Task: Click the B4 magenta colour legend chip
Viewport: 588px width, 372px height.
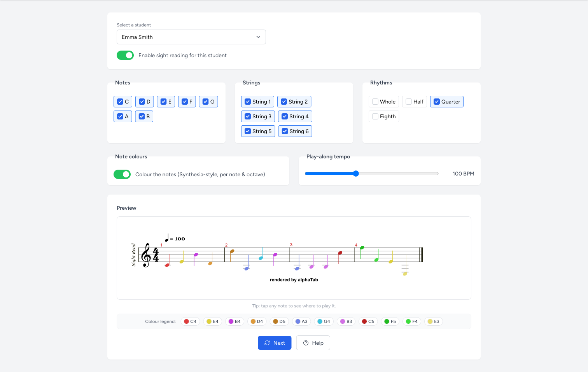Action: pos(234,321)
